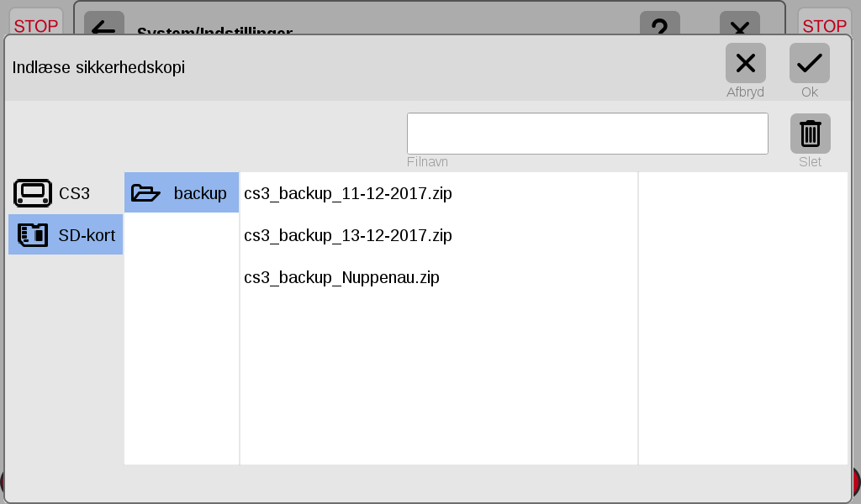Confirm with the Ok checkmark icon
Image resolution: width=861 pixels, height=504 pixels.
(810, 63)
